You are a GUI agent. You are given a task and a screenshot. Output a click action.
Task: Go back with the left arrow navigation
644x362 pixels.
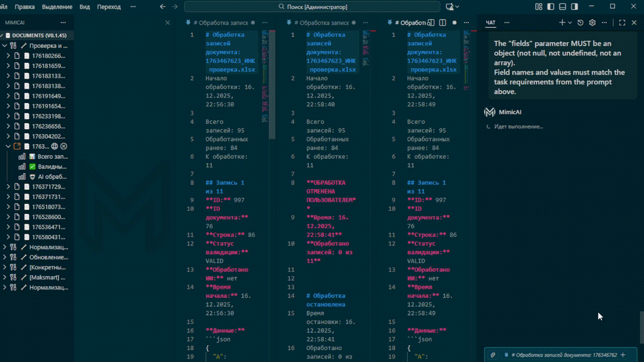click(x=163, y=7)
